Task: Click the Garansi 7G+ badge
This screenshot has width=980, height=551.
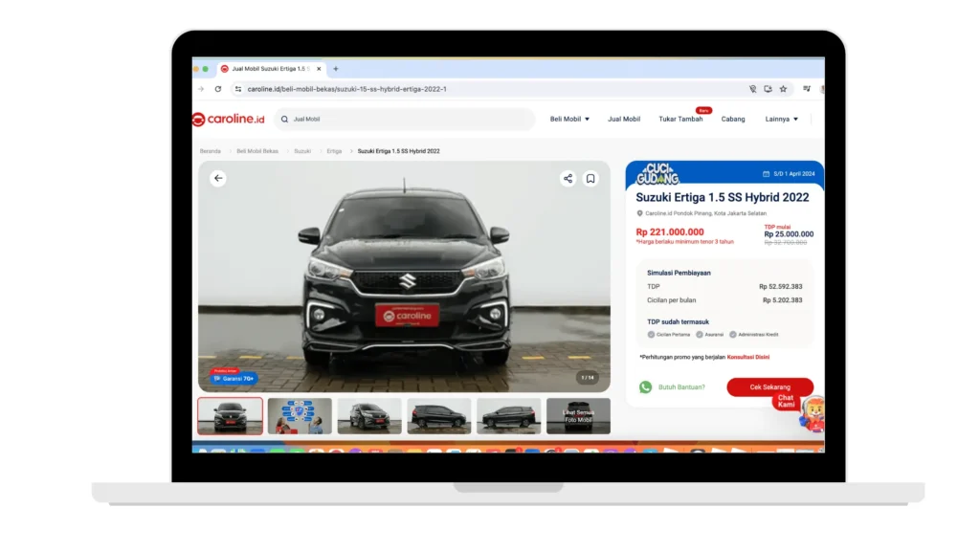Action: (234, 377)
